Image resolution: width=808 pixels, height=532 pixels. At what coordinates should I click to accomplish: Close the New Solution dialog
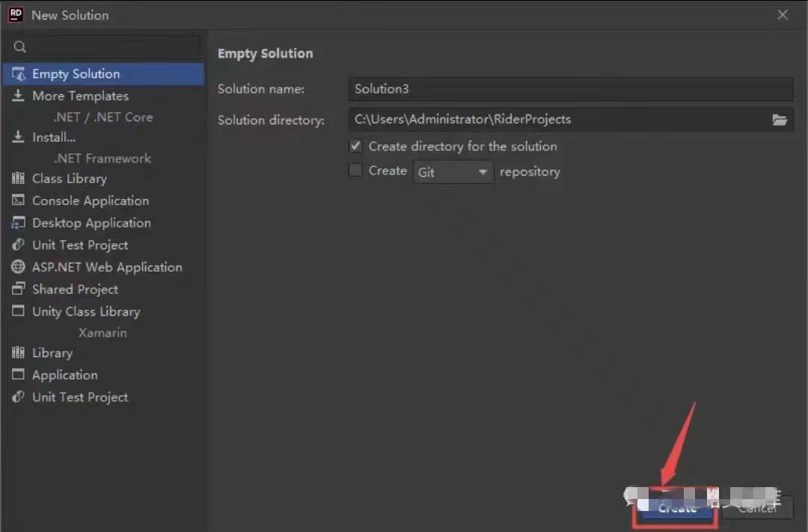click(783, 15)
